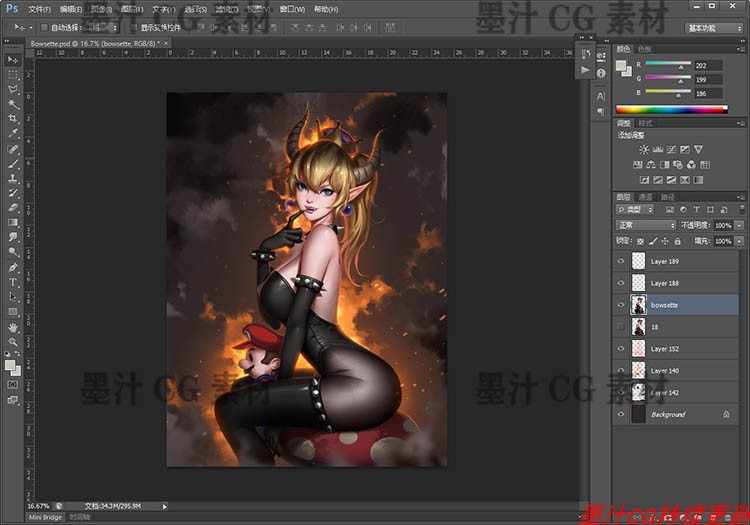Open the Color panel flyout menu
750x525 pixels.
point(740,49)
